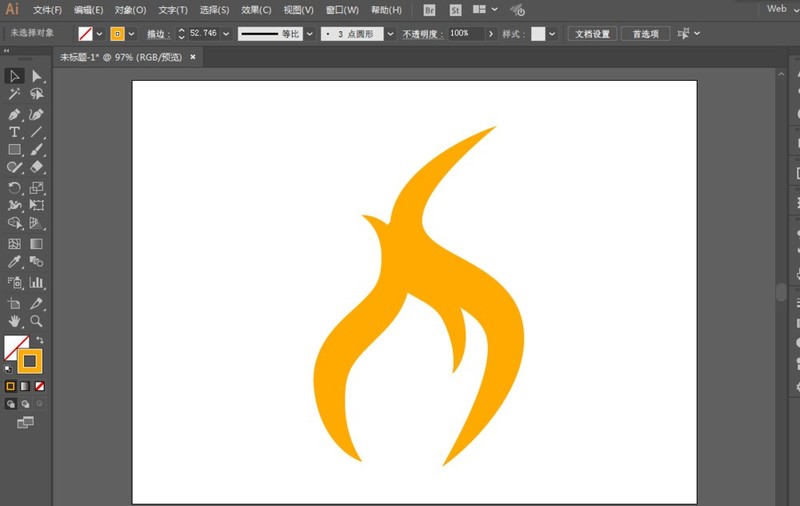Select the Width warp tool
The height and width of the screenshot is (506, 800).
click(14, 205)
